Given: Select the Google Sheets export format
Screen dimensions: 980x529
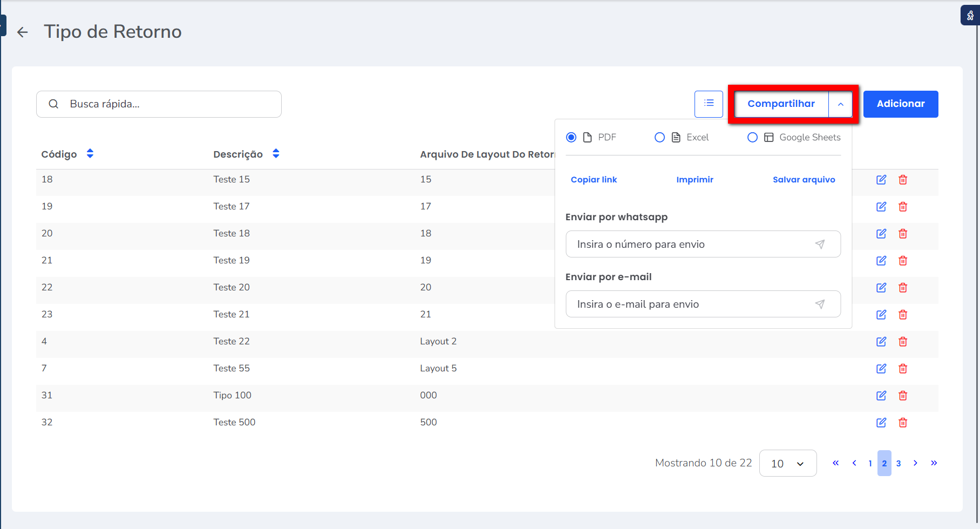Looking at the screenshot, I should click(x=752, y=137).
